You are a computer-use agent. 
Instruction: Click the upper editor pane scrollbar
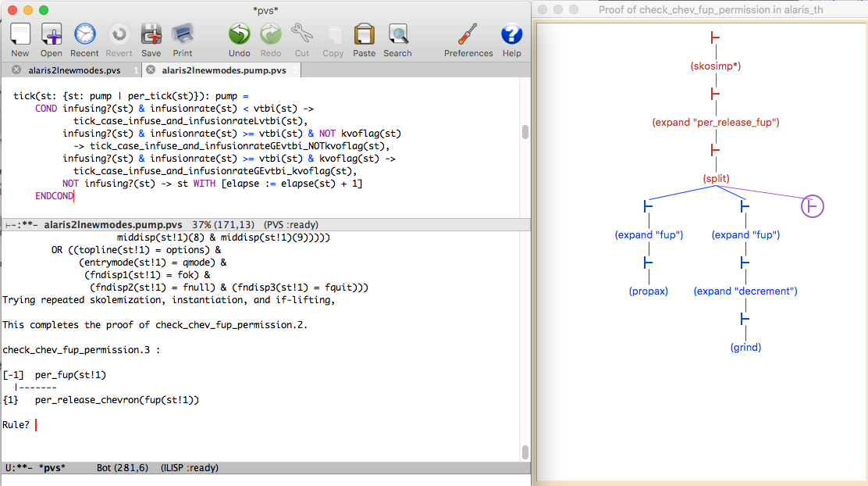525,133
